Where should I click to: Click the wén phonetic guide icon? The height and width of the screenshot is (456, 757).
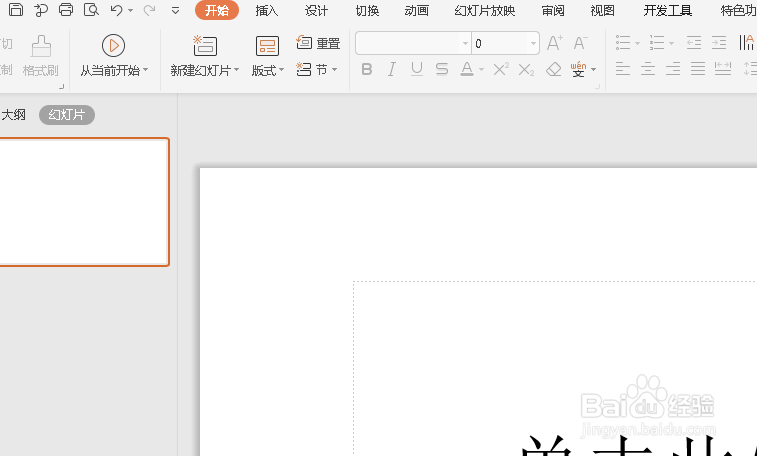click(x=578, y=70)
